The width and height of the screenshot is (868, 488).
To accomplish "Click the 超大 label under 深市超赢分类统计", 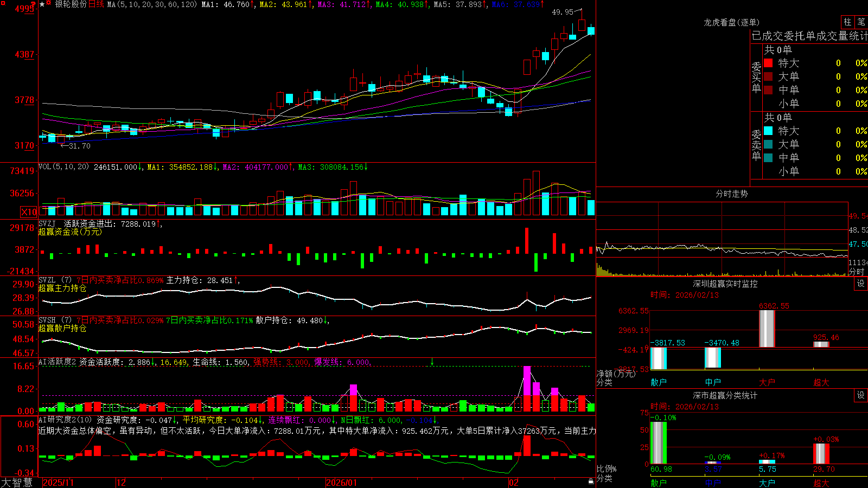I will (821, 483).
